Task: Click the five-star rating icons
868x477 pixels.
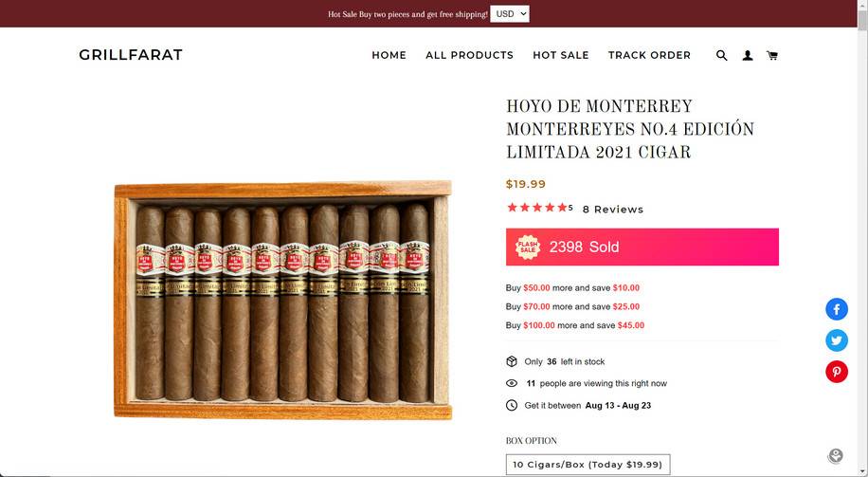Action: (x=537, y=208)
